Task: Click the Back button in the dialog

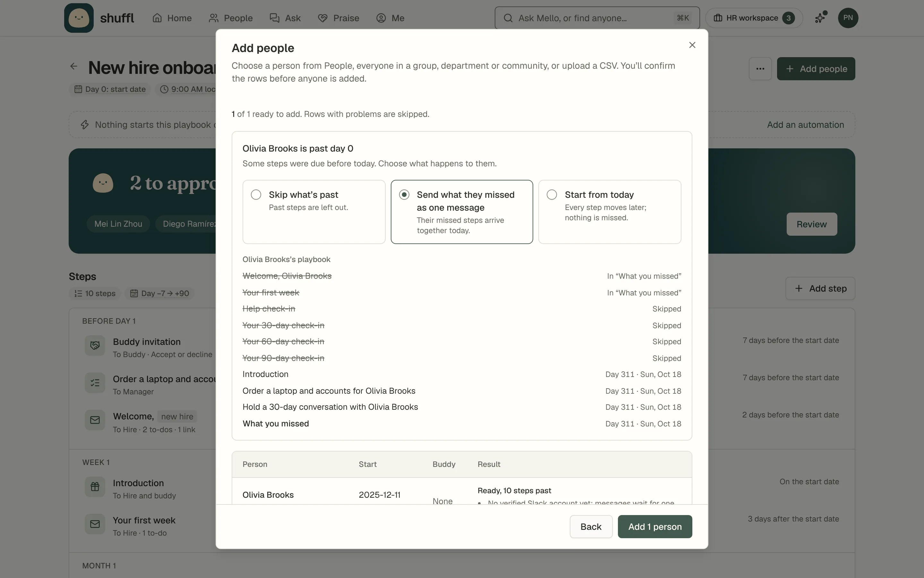Action: tap(591, 526)
